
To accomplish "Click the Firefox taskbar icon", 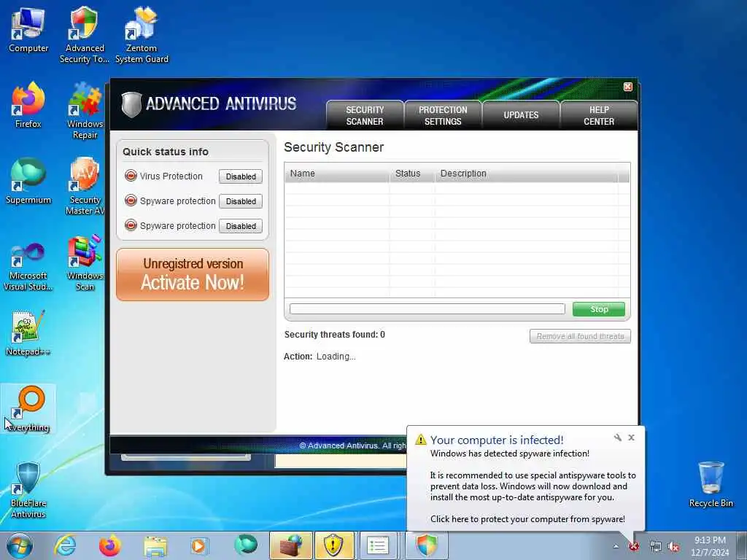I will point(109,545).
